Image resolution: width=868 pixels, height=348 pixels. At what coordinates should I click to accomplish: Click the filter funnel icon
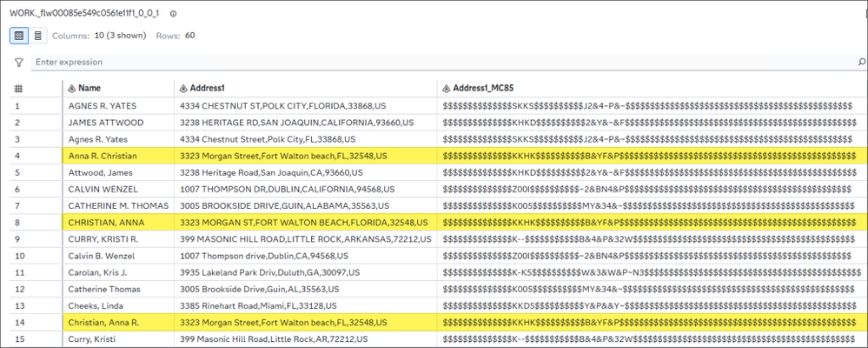click(19, 62)
